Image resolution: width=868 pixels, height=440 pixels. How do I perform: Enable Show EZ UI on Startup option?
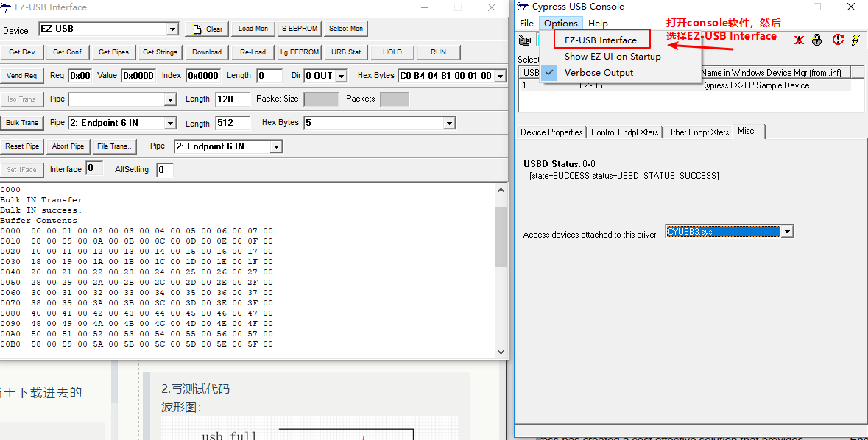click(x=613, y=57)
